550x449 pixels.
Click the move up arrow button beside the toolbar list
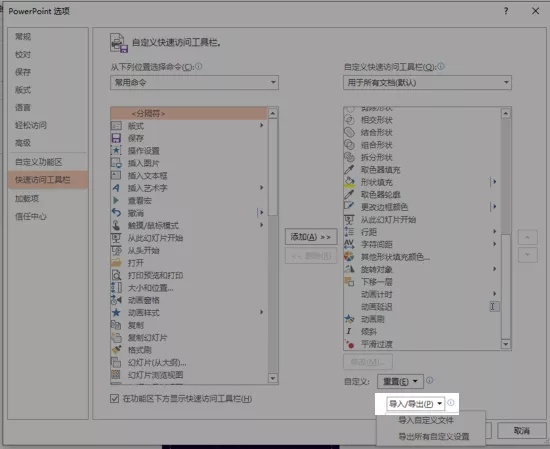[x=528, y=237]
